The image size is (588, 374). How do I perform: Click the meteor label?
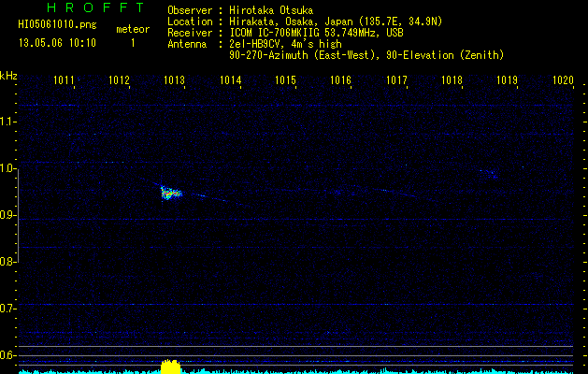pyautogui.click(x=133, y=29)
